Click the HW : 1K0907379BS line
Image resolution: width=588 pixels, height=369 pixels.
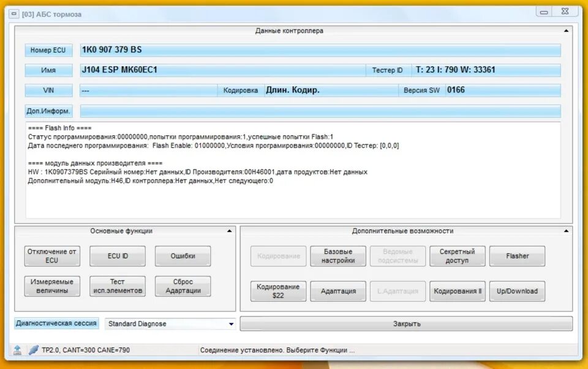198,172
